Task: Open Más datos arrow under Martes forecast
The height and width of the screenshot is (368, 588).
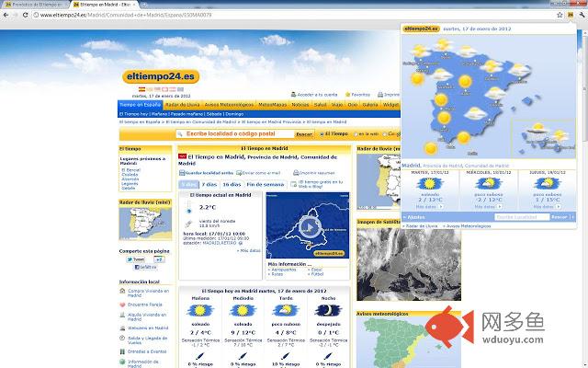Action: (x=441, y=206)
